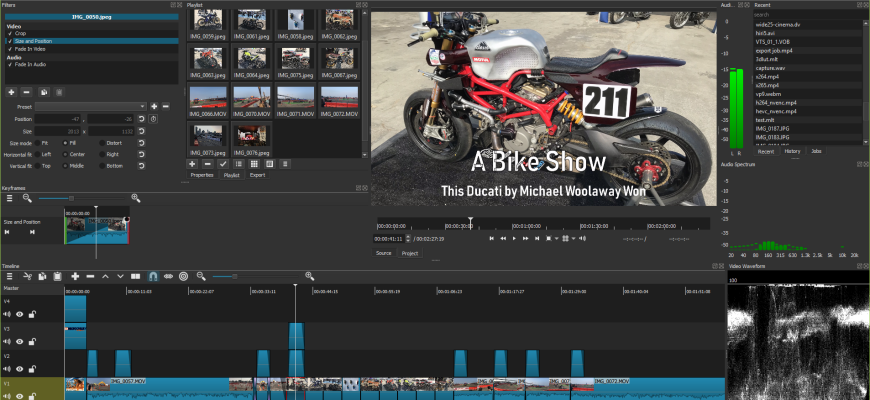Ripple delete using the timeline minus button
The height and width of the screenshot is (400, 870).
[90, 276]
